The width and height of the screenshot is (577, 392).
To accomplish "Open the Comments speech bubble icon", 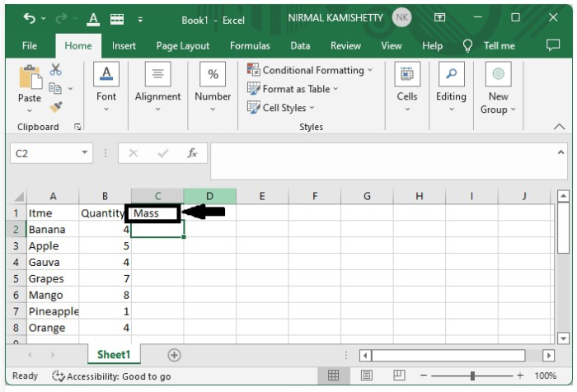I will tap(553, 45).
